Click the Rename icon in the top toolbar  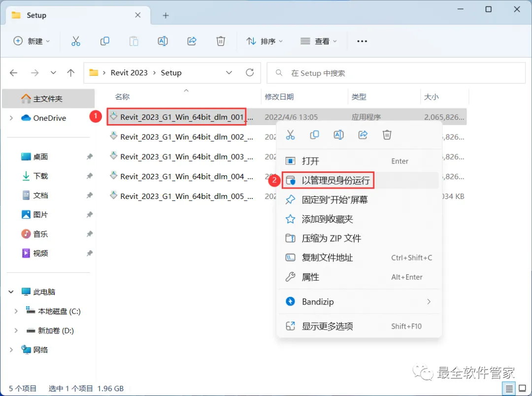pyautogui.click(x=163, y=41)
